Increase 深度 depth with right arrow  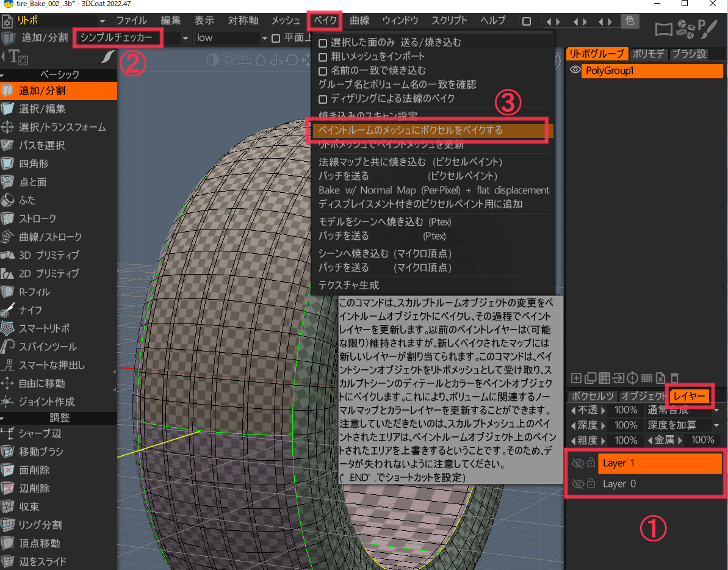click(603, 425)
